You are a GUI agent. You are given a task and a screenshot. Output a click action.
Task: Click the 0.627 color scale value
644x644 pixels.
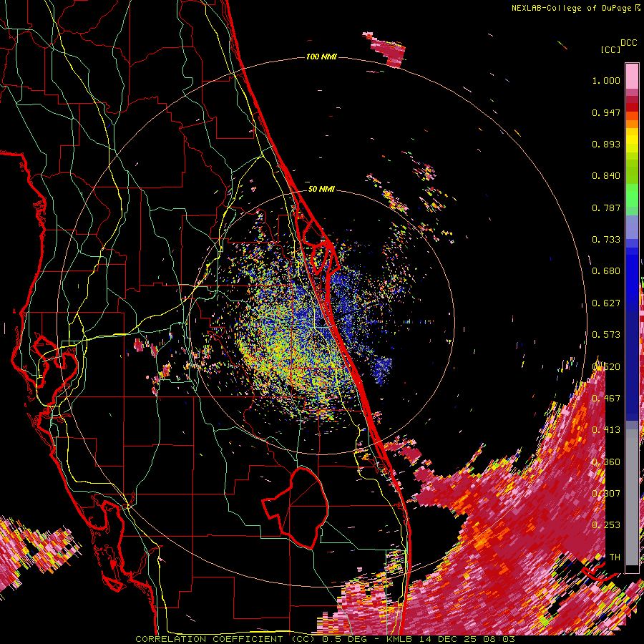pos(606,303)
